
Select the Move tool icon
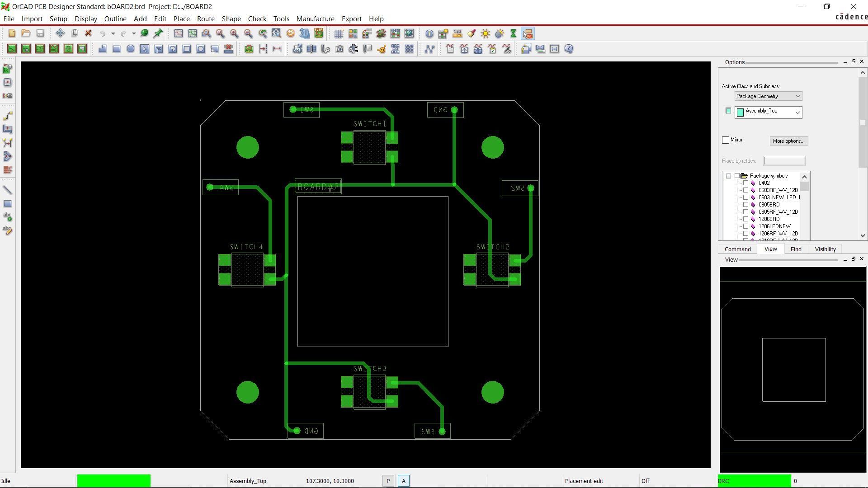coord(60,33)
